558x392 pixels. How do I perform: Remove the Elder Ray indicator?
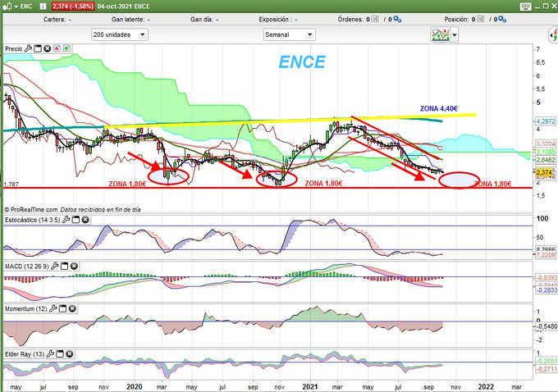tap(70, 354)
